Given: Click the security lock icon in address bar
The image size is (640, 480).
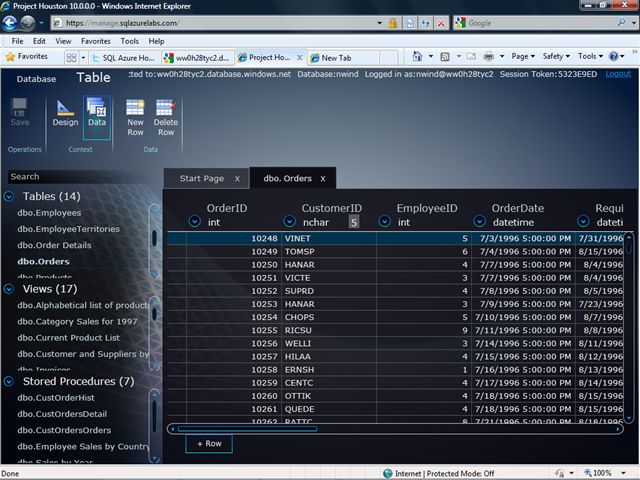Looking at the screenshot, I should (x=393, y=23).
